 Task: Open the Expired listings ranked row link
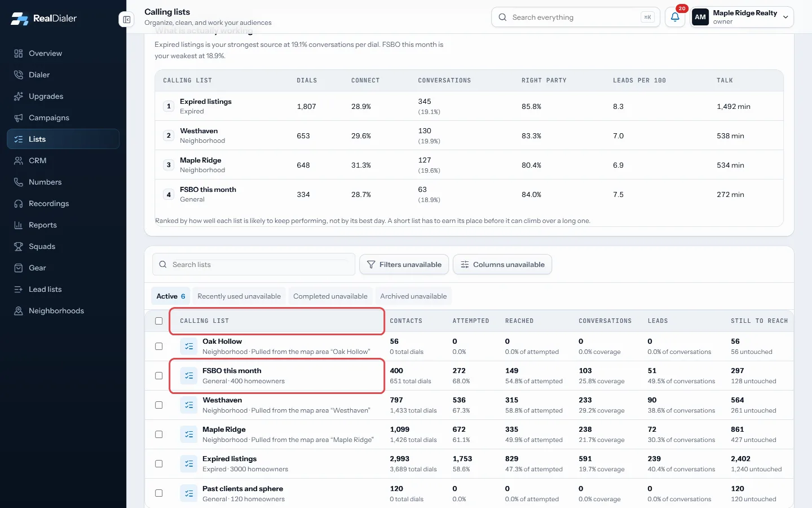[x=206, y=102]
